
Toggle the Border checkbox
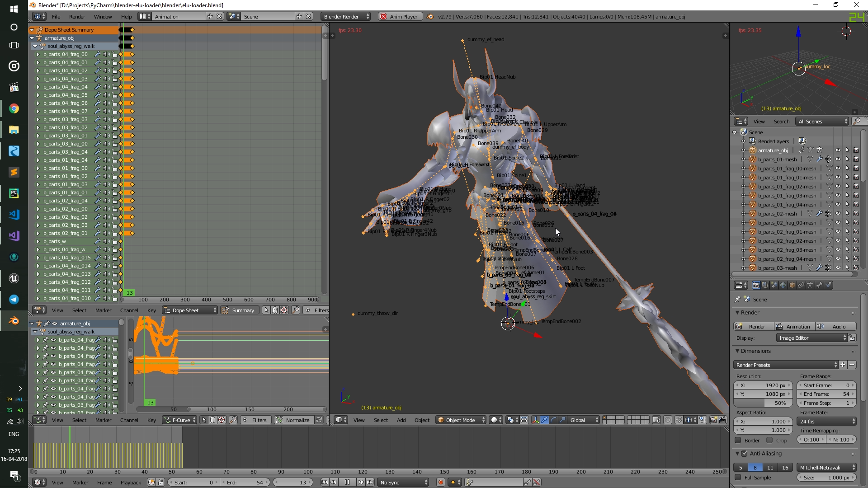point(738,440)
